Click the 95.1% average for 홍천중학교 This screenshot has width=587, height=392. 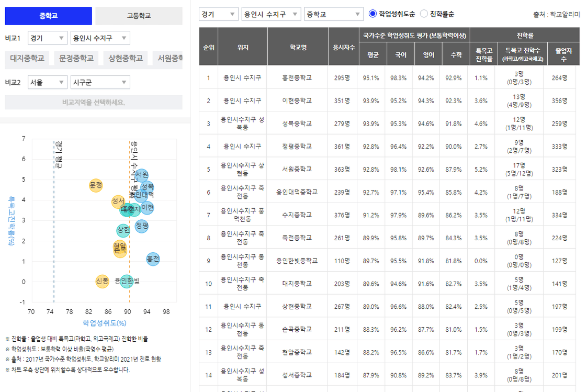tap(371, 78)
